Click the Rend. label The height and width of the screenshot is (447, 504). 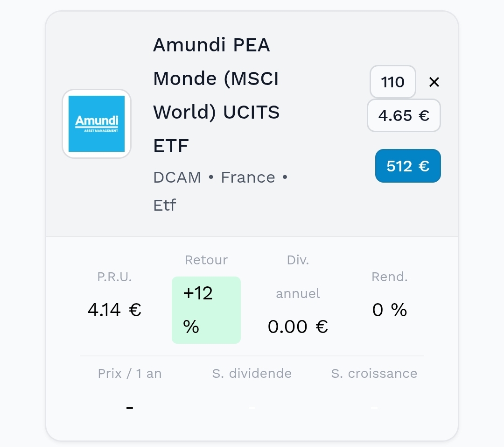(390, 277)
